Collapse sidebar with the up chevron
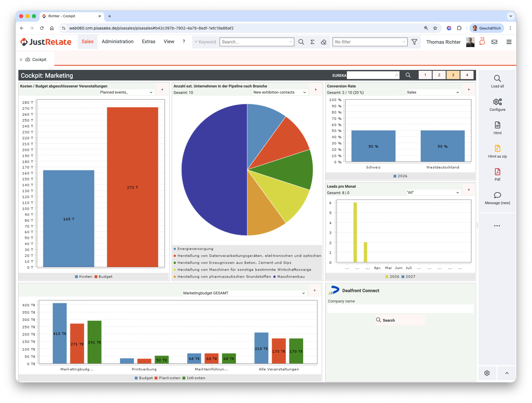 (x=507, y=373)
